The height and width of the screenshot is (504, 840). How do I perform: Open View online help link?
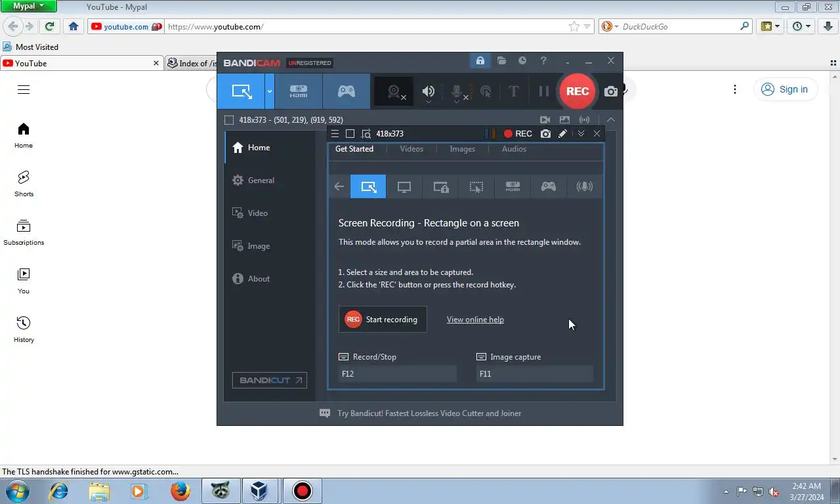(475, 320)
